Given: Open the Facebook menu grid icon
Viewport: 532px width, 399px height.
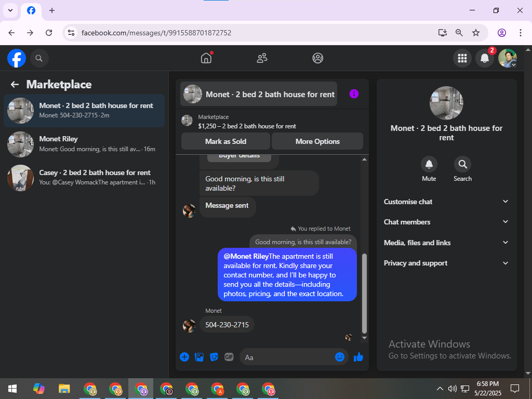Looking at the screenshot, I should point(462,58).
